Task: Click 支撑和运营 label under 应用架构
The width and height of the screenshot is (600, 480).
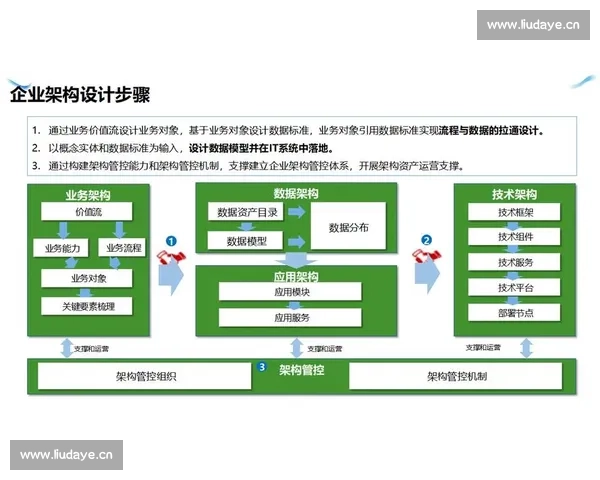Action: pos(324,349)
